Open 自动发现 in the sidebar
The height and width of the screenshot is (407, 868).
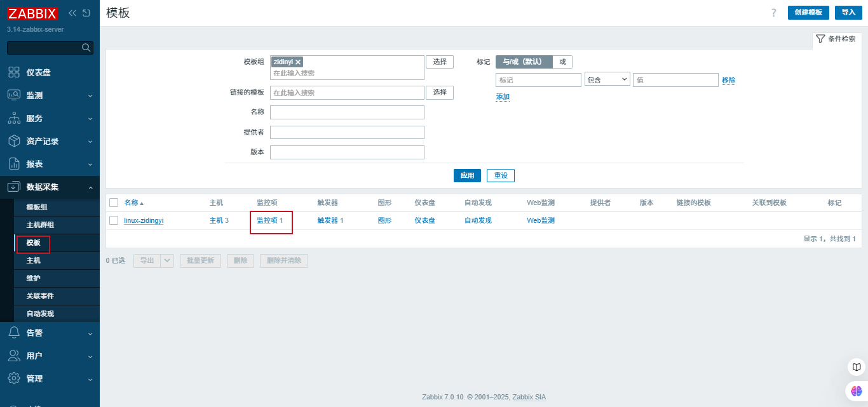[40, 314]
